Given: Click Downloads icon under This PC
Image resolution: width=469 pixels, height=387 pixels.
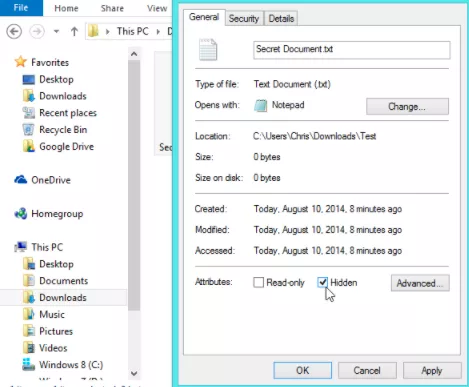Looking at the screenshot, I should (29, 298).
